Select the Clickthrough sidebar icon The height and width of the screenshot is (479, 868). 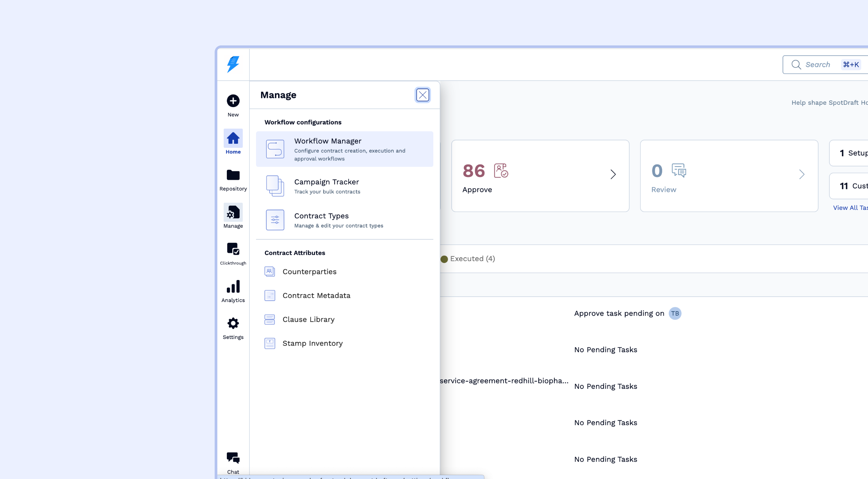233,249
